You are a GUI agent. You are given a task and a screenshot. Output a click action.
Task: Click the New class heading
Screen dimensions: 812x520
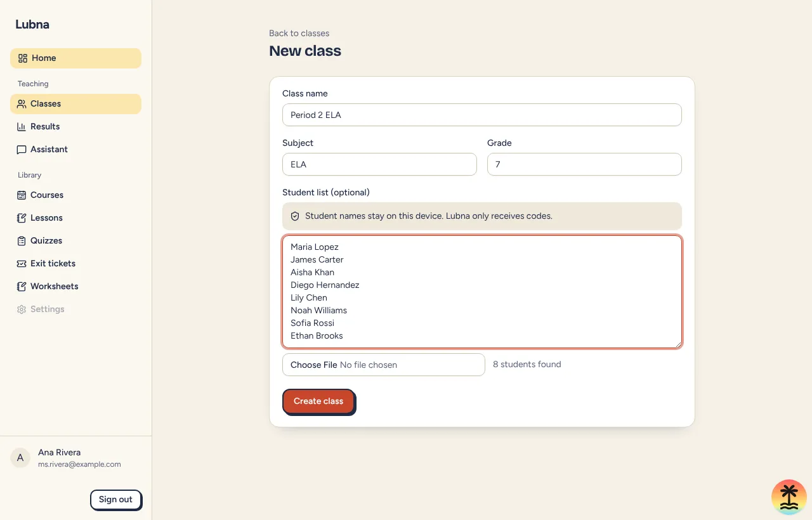click(x=305, y=51)
